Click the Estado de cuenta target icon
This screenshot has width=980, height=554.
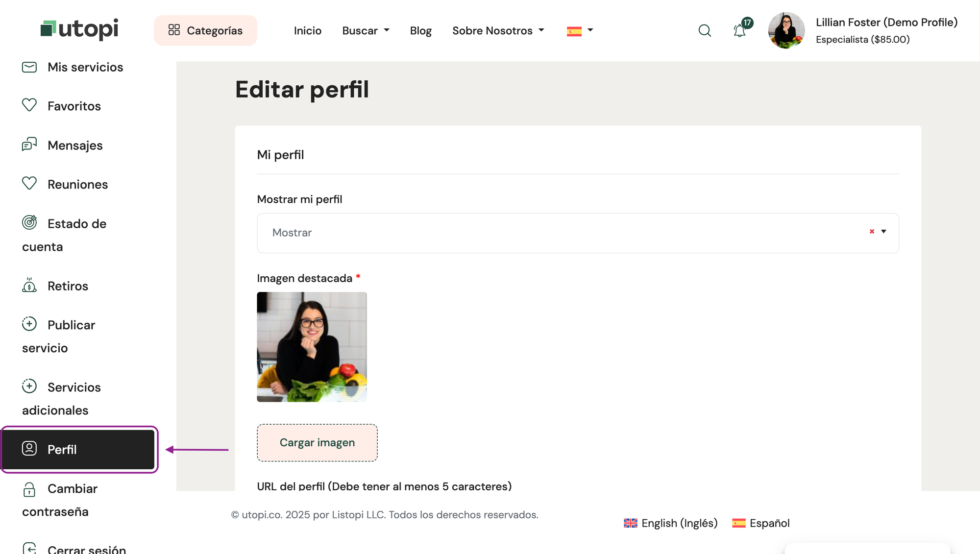[x=29, y=222]
